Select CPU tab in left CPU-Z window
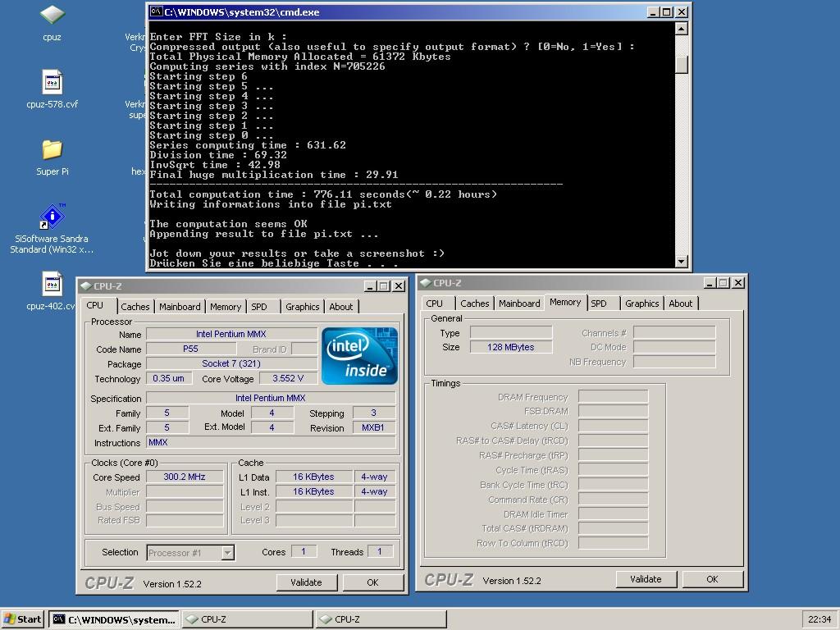This screenshot has width=840, height=630. point(95,305)
